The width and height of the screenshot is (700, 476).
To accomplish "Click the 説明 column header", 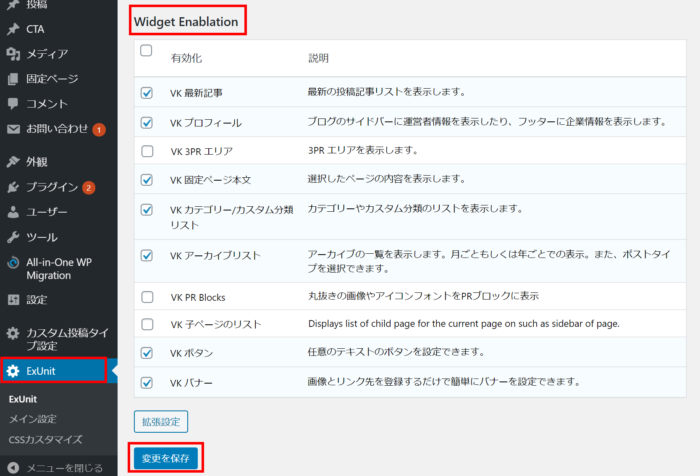I will pos(318,58).
